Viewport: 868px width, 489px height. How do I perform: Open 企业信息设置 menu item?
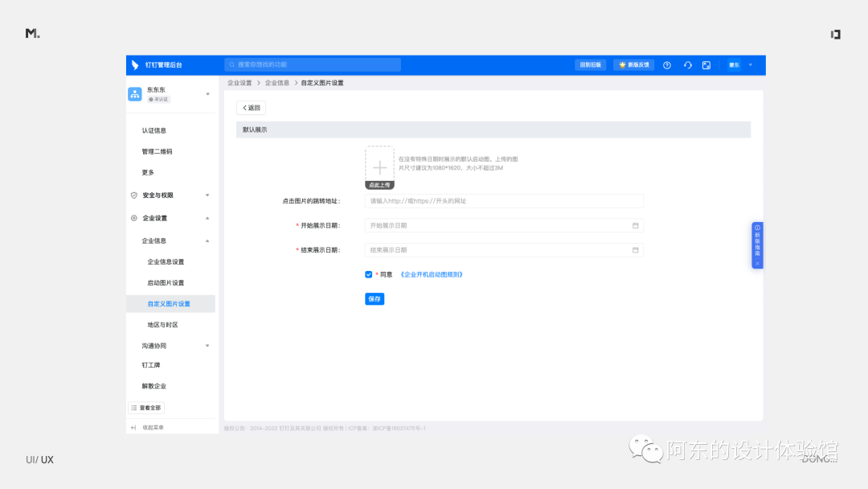tap(166, 262)
